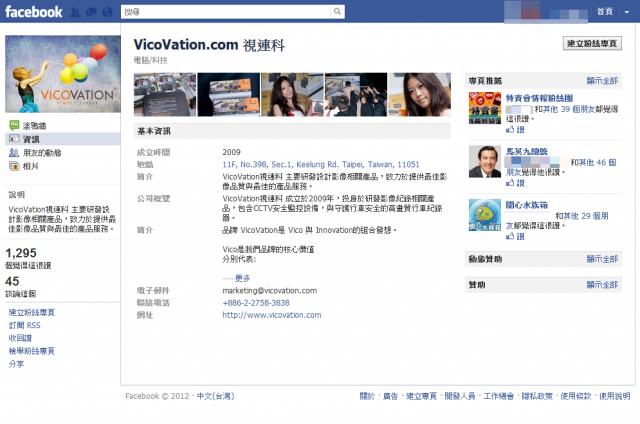Open footer 建立專頁 link

[x=421, y=396]
